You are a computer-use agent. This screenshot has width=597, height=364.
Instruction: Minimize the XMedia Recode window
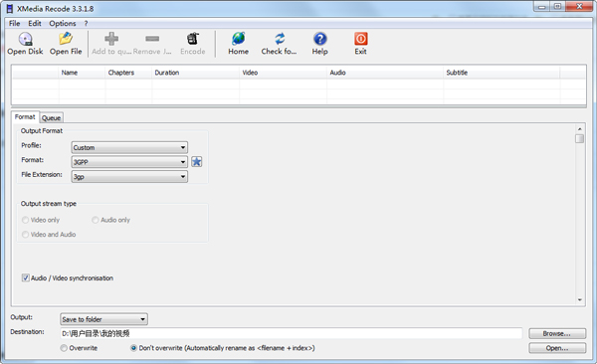click(x=542, y=7)
